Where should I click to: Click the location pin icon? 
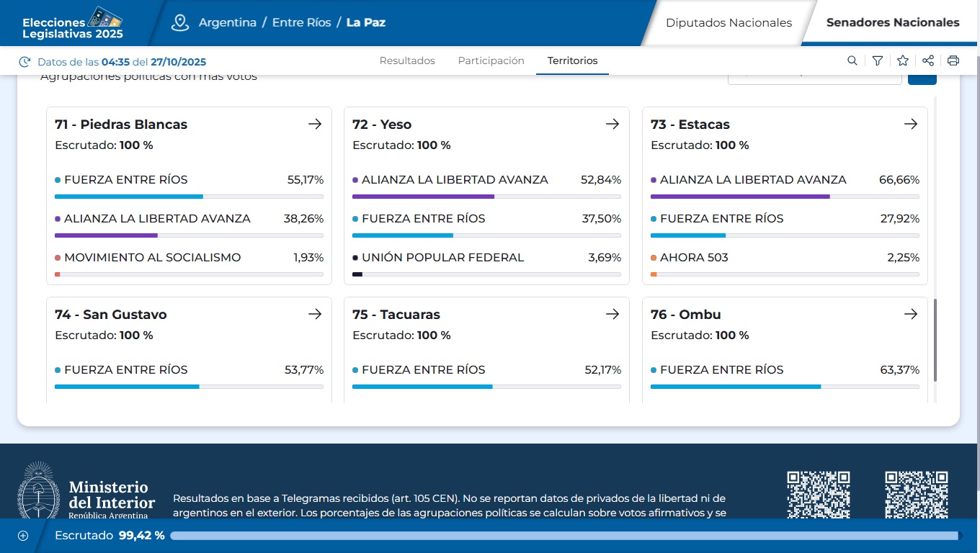(179, 22)
